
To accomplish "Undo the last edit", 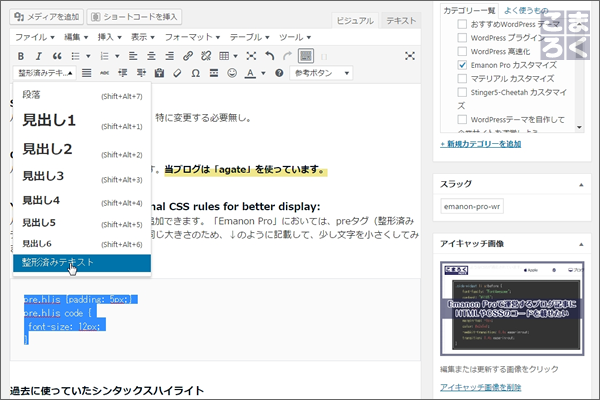I will click(x=270, y=56).
